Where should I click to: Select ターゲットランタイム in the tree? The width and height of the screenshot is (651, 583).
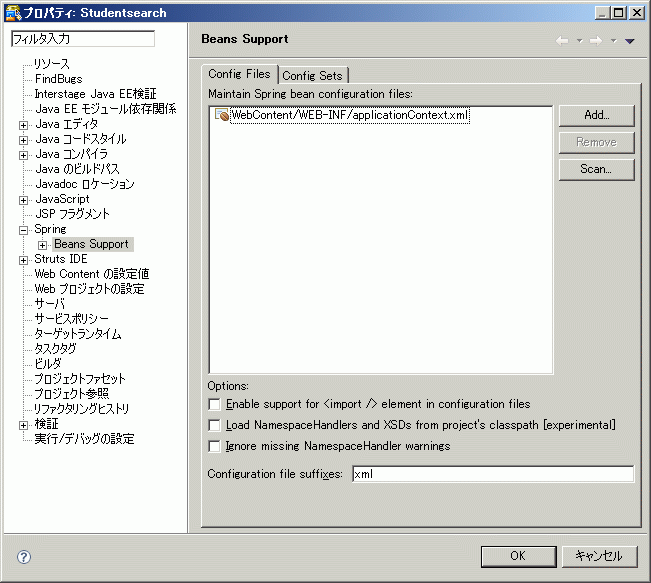(x=78, y=334)
